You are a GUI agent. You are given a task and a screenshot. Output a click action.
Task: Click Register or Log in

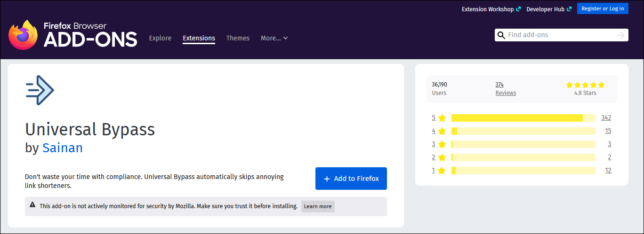point(603,8)
